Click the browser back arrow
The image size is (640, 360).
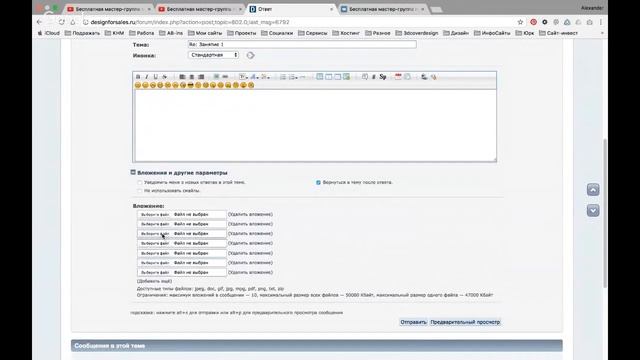[x=40, y=22]
